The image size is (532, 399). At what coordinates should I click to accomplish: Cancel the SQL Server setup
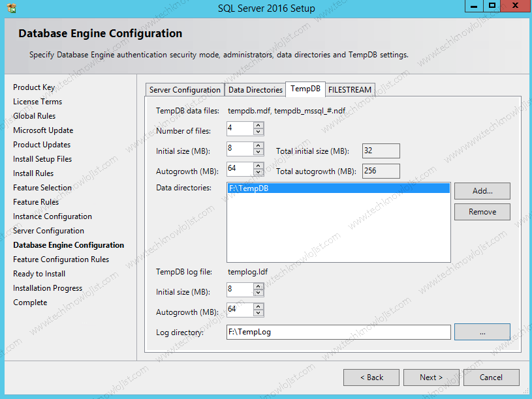(492, 377)
